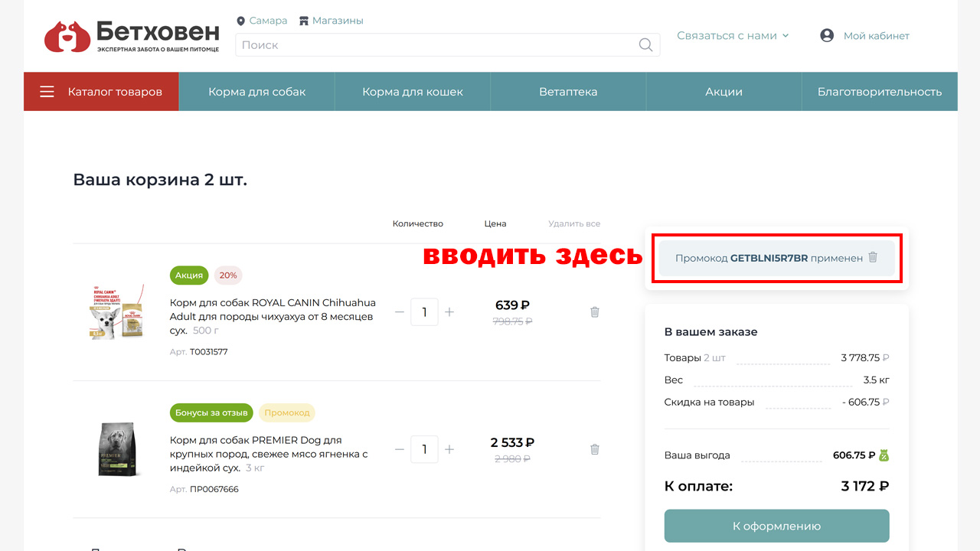This screenshot has height=551, width=980.
Task: Click quantity field of PREMIER Dog food
Action: pos(424,449)
